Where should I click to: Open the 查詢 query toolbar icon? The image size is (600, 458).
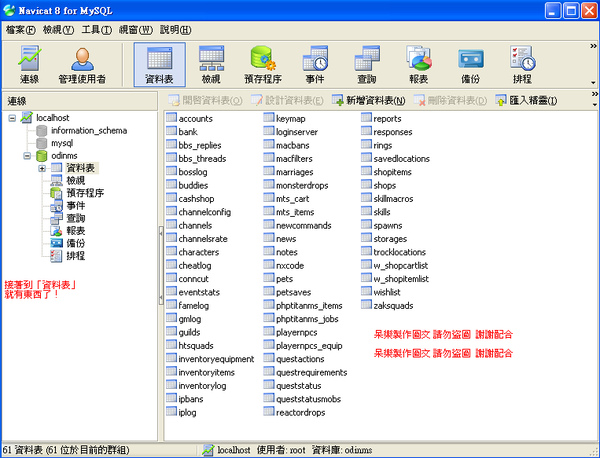[367, 64]
